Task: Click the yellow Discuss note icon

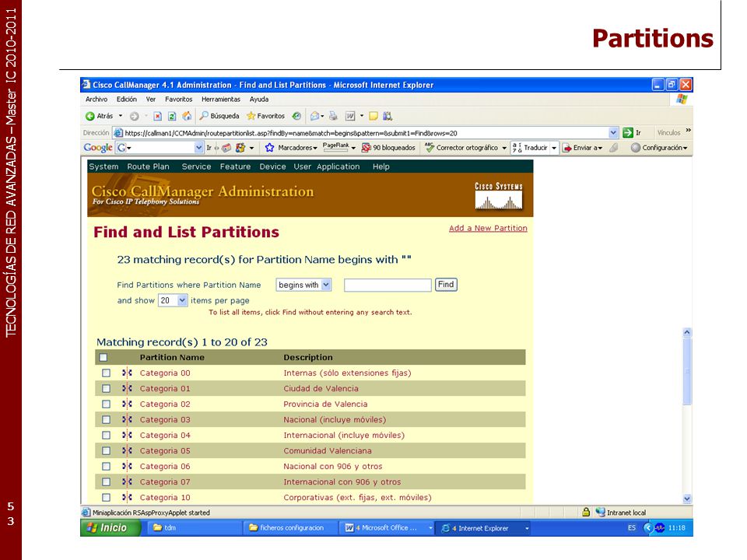Action: (373, 116)
